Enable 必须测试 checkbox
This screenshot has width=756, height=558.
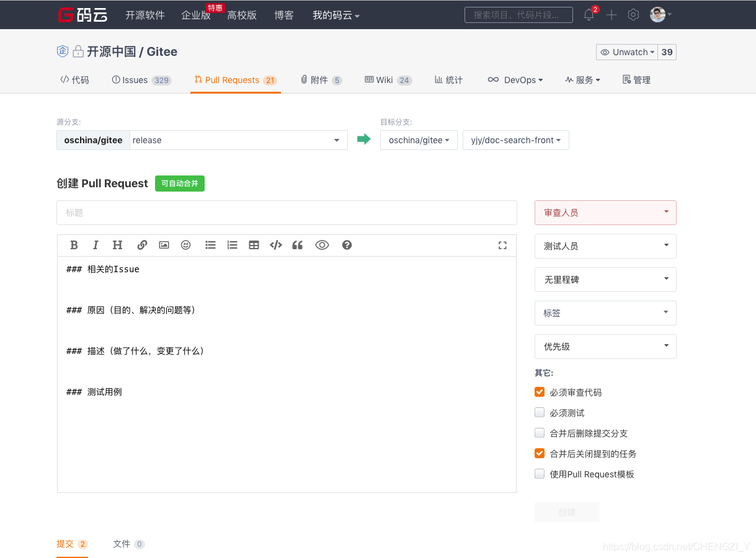(x=540, y=412)
